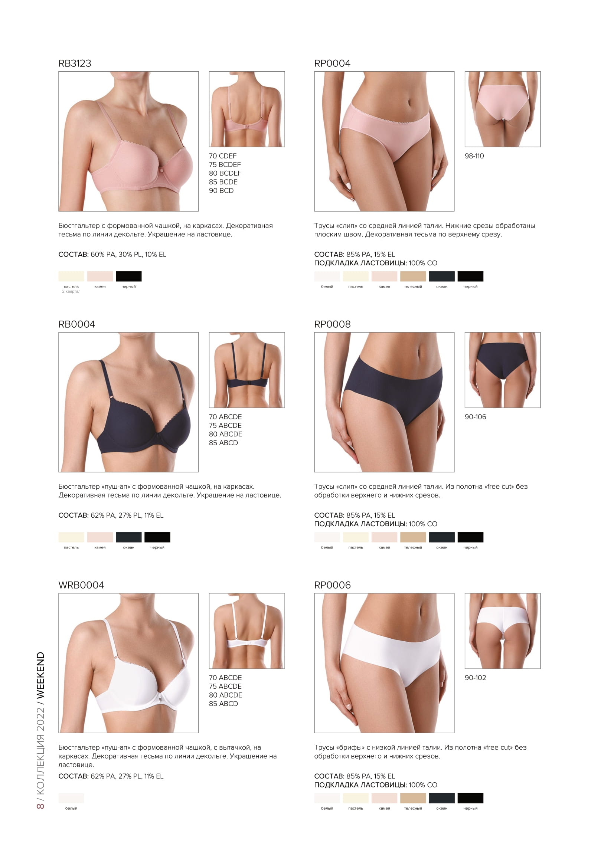Select the WRB0004 white bra main photo
Screen dimensions: 614x868
click(x=128, y=663)
